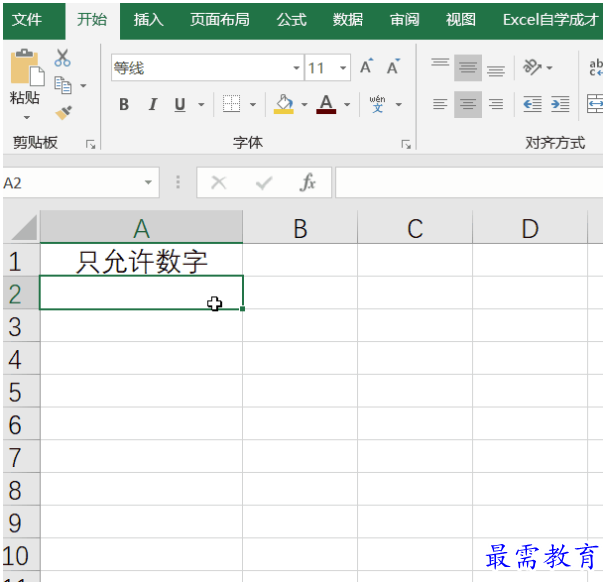Switch to the 数据 tab
This screenshot has width=607, height=588.
(348, 20)
